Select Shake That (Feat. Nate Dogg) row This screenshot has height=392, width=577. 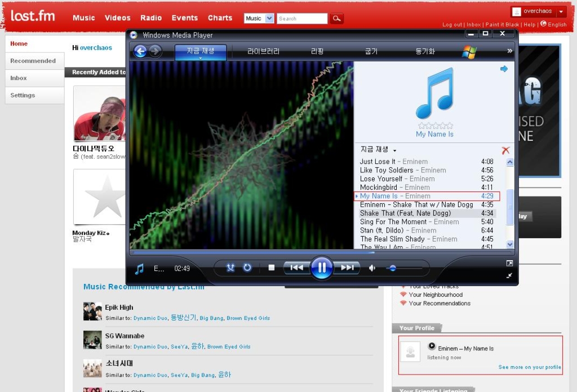click(x=427, y=213)
